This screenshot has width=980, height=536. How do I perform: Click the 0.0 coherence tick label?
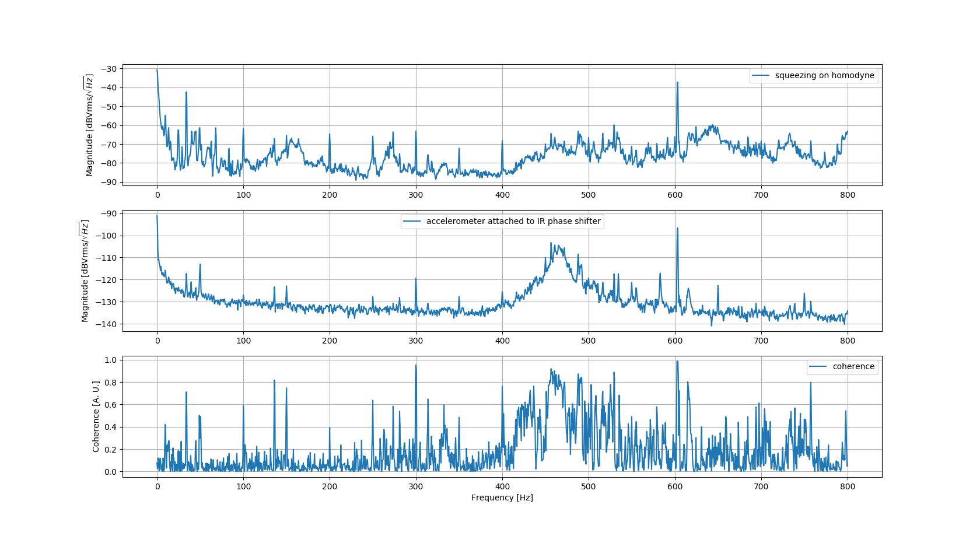(x=111, y=472)
